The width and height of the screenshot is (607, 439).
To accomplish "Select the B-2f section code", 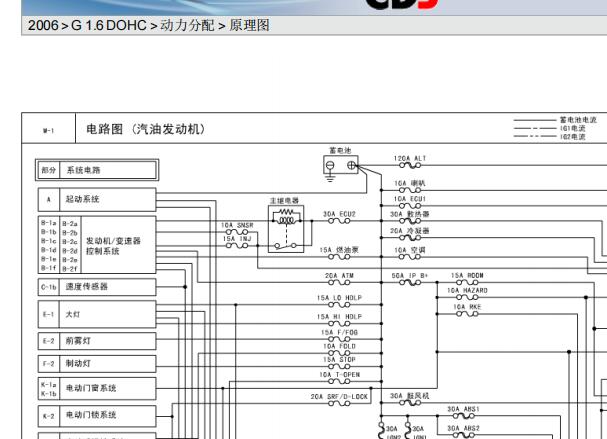I will tap(70, 268).
